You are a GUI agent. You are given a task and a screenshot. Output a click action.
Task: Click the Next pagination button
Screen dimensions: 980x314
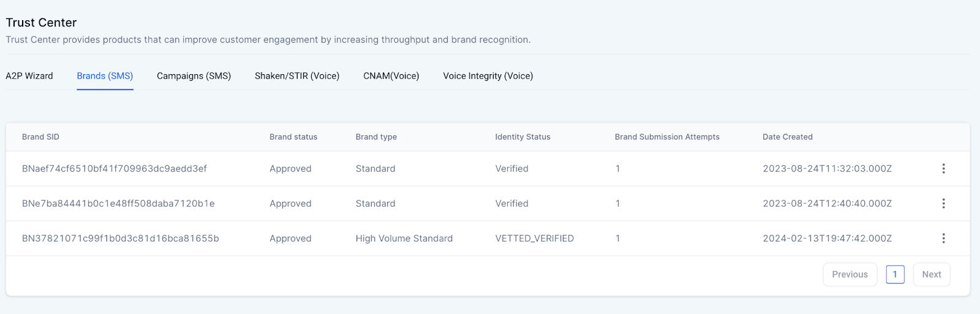[932, 274]
